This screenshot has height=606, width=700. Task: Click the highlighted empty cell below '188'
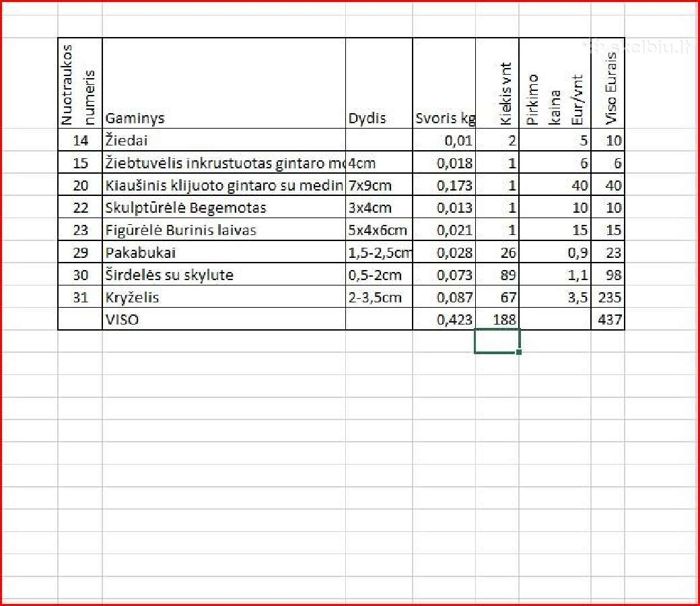click(x=497, y=341)
